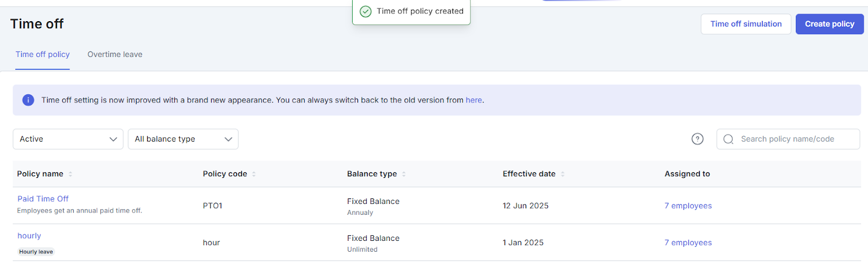The image size is (868, 262).
Task: Open Time off simulation
Action: (x=745, y=24)
